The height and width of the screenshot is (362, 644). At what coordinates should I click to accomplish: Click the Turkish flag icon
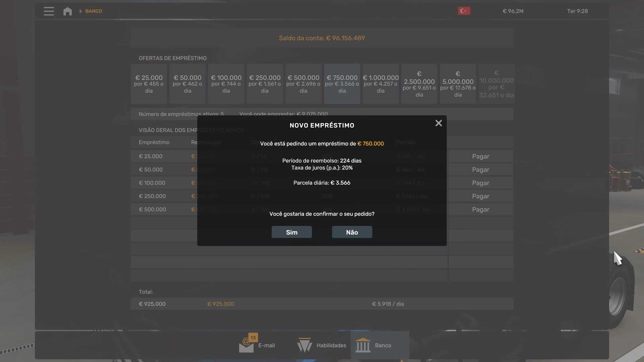coord(464,11)
